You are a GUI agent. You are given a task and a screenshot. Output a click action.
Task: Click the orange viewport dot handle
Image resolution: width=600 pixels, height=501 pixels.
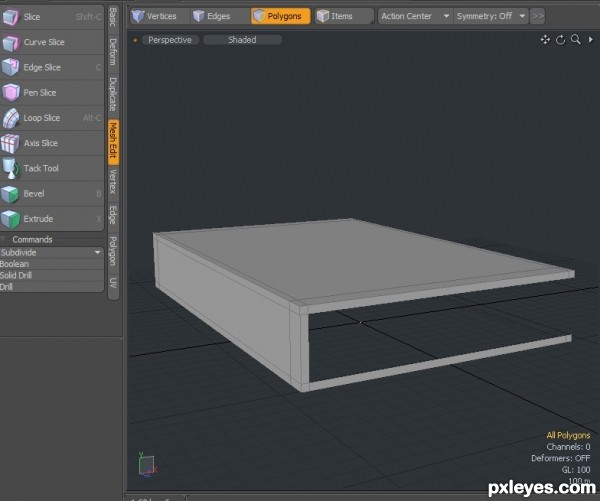pos(135,40)
